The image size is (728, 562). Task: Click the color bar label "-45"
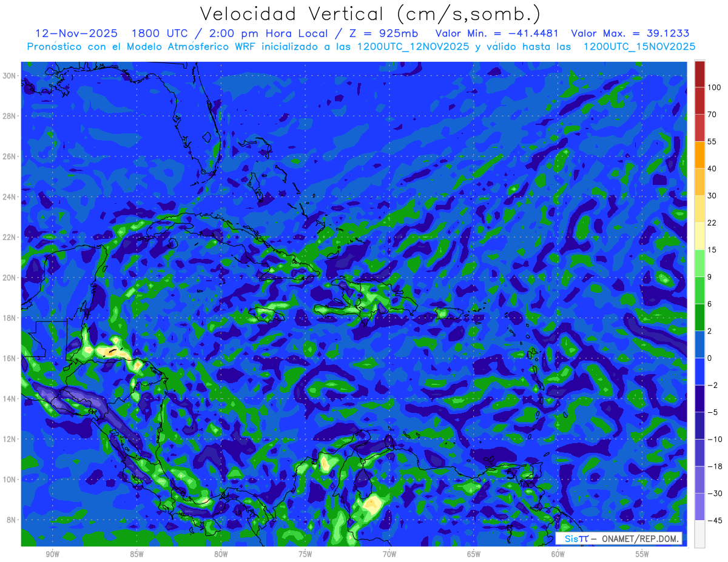tap(714, 520)
